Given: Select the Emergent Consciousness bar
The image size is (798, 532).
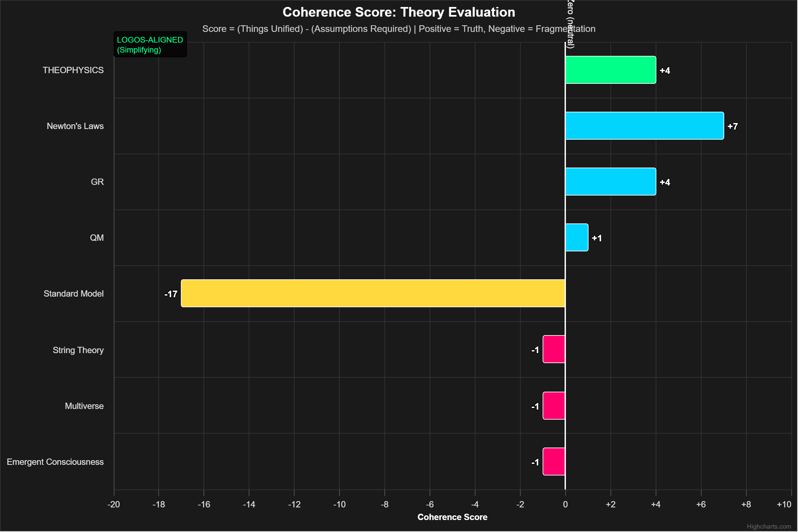Looking at the screenshot, I should tap(554, 461).
